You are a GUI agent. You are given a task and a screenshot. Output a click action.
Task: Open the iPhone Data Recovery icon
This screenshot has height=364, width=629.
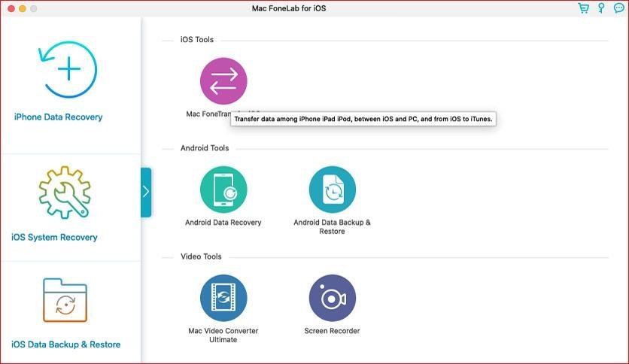click(68, 69)
